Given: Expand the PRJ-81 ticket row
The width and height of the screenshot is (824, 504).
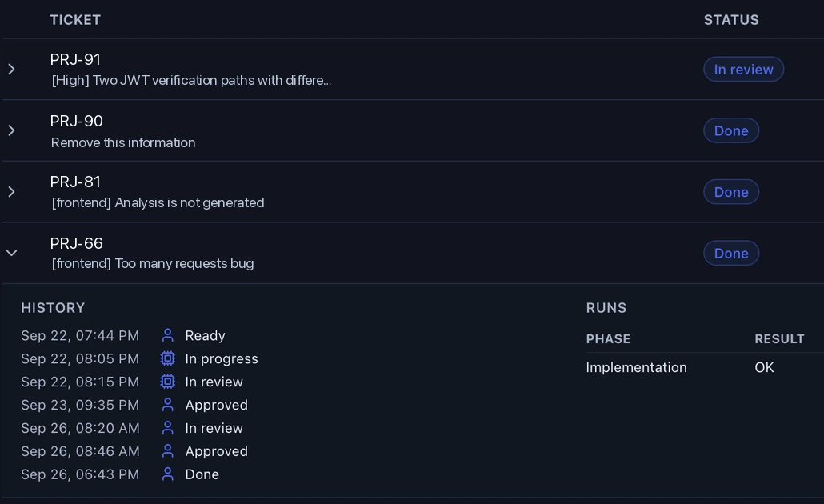Looking at the screenshot, I should tap(11, 192).
